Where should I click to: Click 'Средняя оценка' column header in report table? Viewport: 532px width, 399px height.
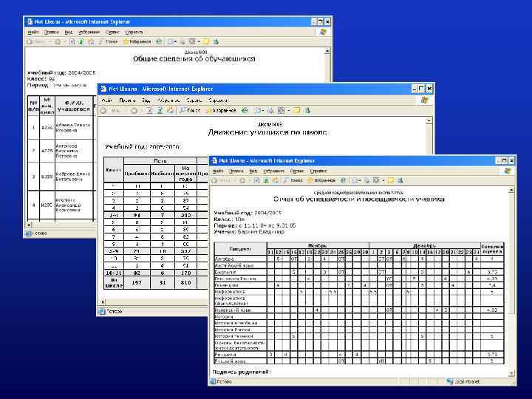(492, 249)
